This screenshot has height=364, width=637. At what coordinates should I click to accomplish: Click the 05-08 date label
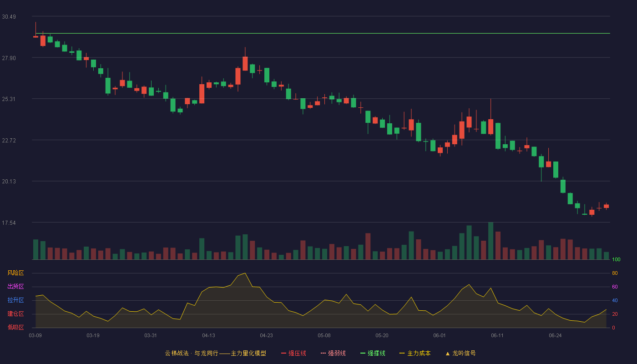coord(324,335)
